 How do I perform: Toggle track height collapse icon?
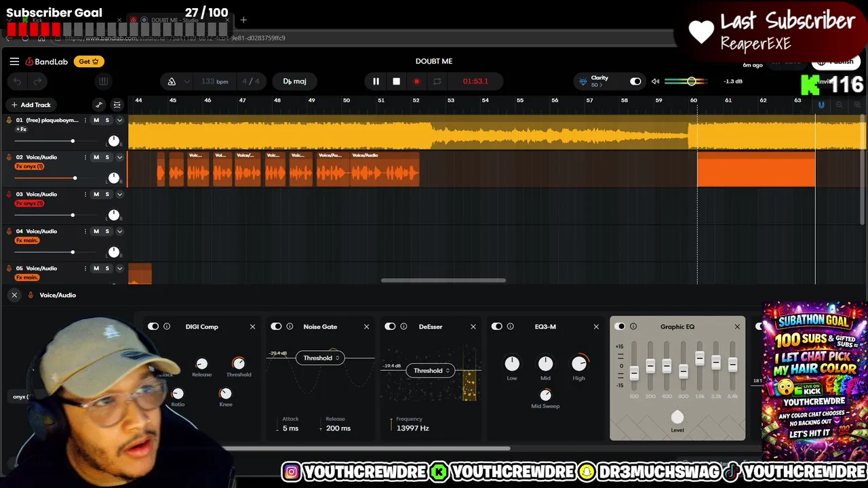[117, 105]
